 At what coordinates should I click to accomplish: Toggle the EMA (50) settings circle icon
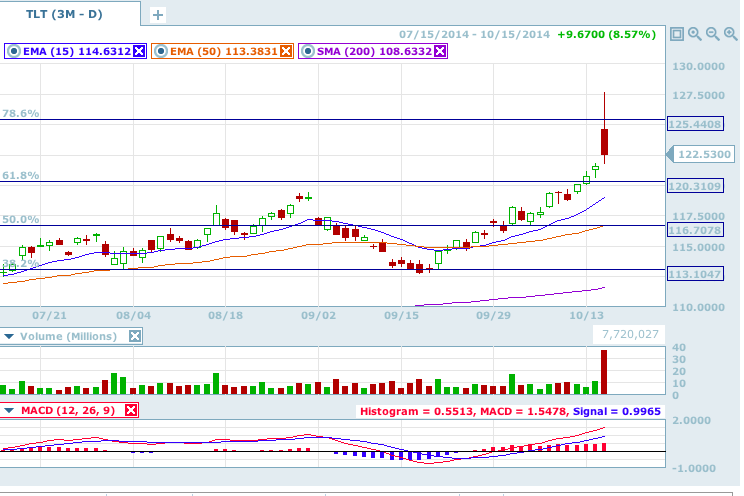coord(161,51)
